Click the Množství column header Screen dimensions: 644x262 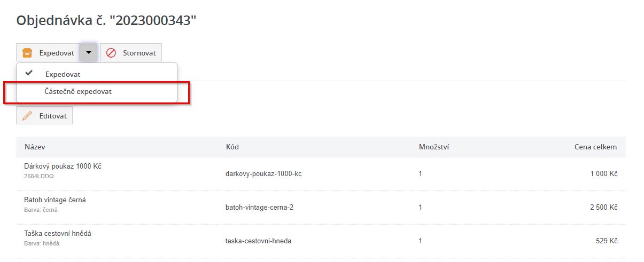(x=433, y=147)
